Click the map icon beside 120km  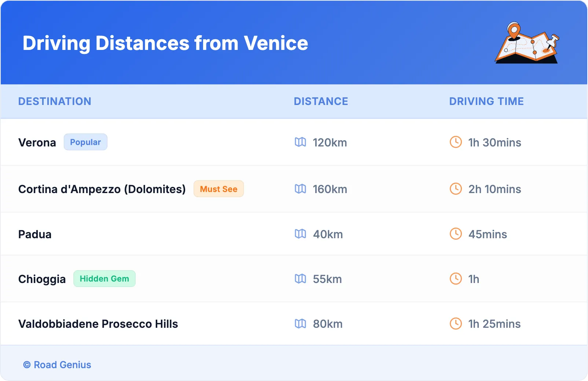tap(300, 142)
